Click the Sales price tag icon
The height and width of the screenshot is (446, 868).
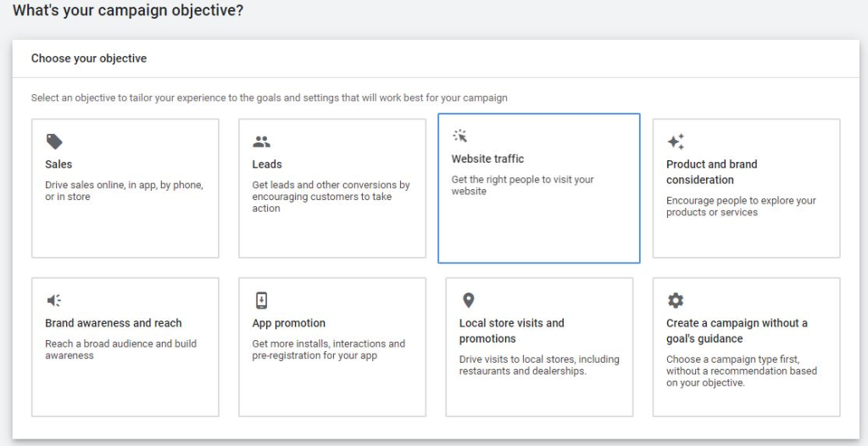pos(53,142)
